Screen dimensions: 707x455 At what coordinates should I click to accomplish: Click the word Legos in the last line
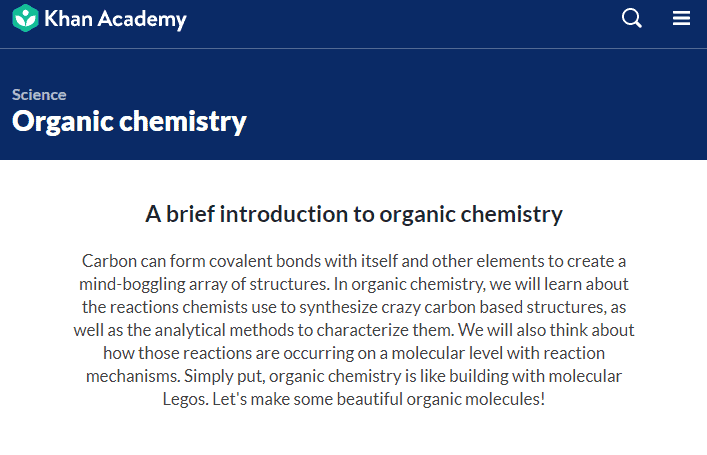click(x=184, y=400)
